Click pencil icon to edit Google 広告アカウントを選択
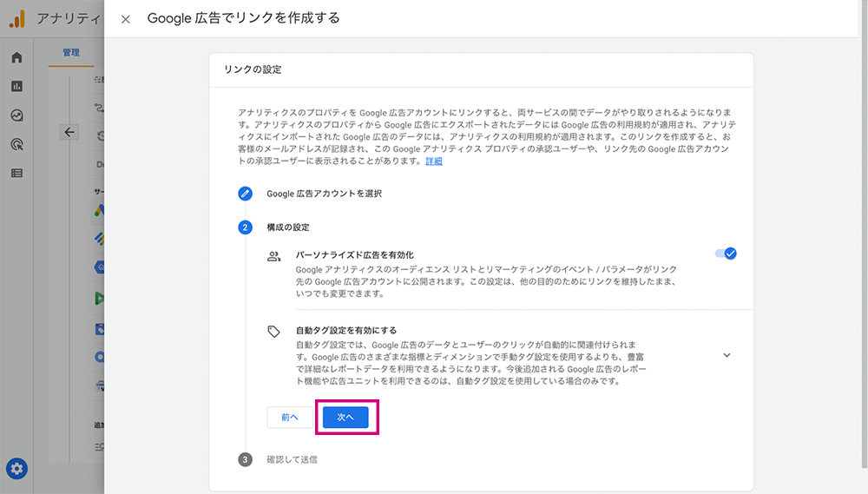 point(246,194)
